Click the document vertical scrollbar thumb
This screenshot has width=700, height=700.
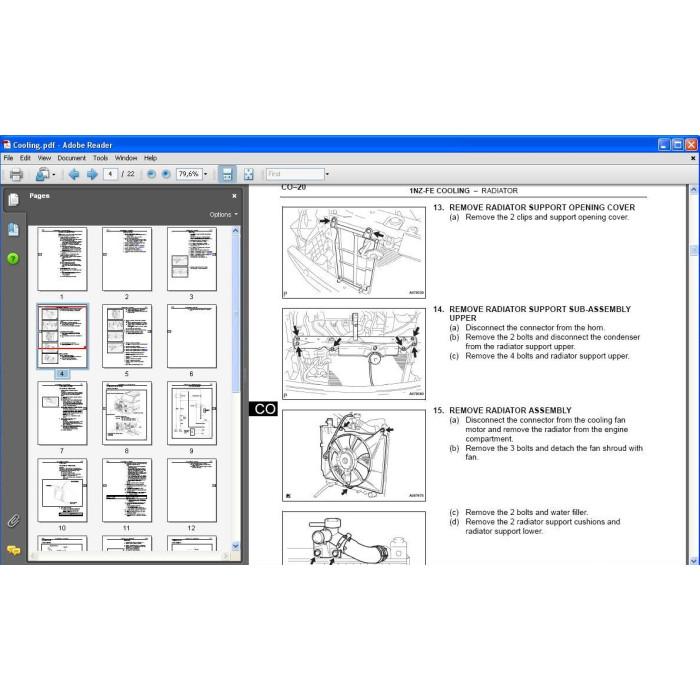pyautogui.click(x=693, y=250)
